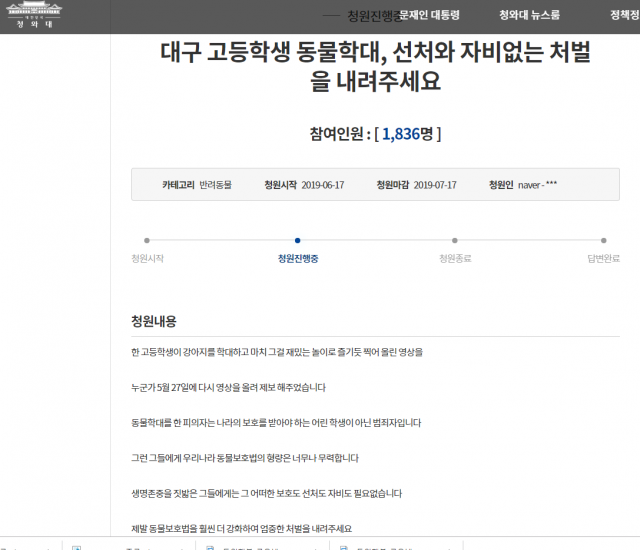640x550 pixels.
Task: Click the 청원인 label
Action: (501, 185)
